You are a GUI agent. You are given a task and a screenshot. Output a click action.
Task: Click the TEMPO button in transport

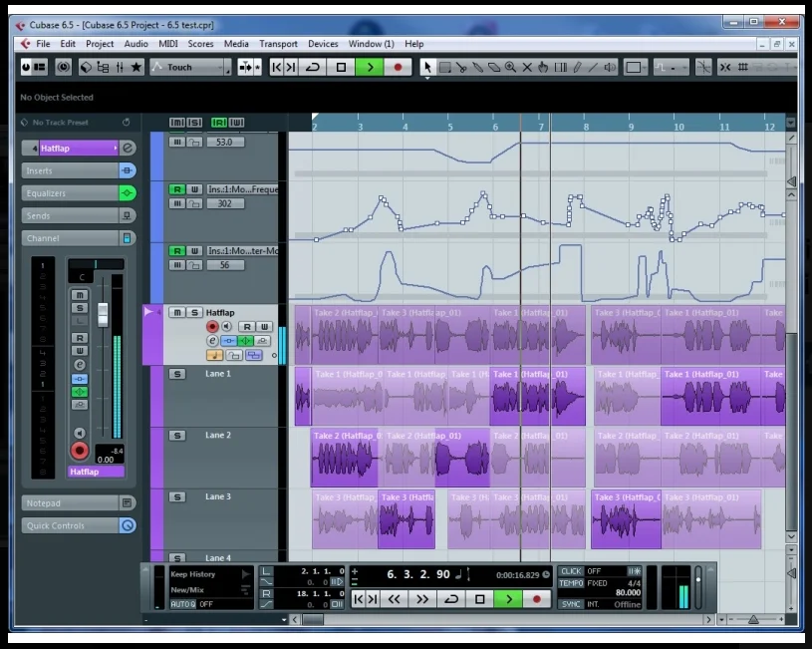tap(571, 583)
